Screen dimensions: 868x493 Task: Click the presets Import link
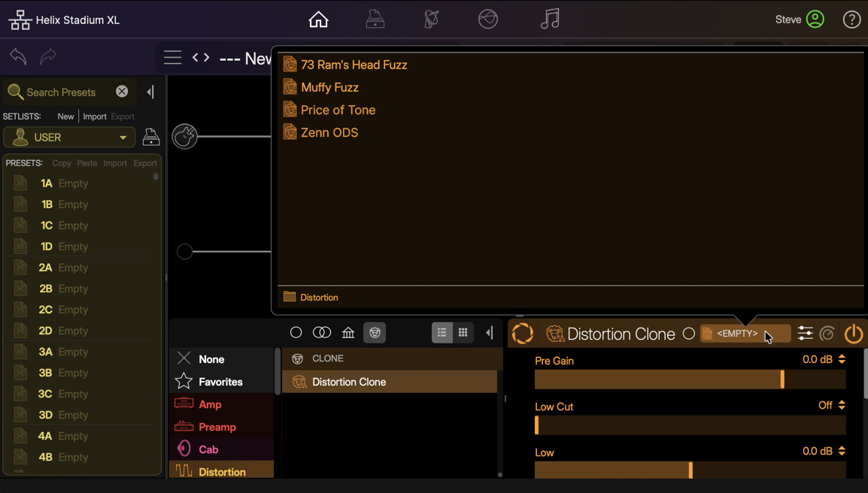pos(114,163)
